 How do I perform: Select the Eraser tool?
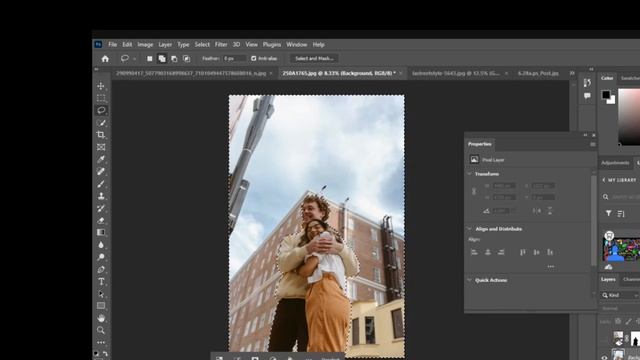101,220
